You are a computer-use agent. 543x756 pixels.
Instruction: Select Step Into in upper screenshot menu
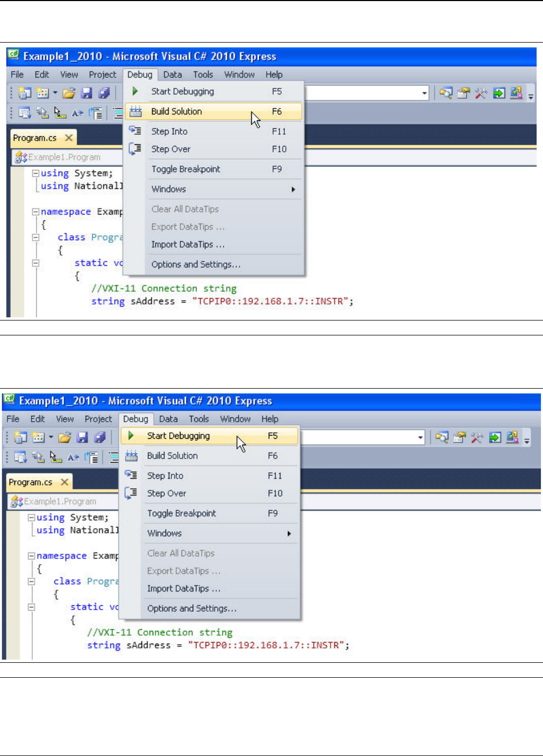click(214, 132)
